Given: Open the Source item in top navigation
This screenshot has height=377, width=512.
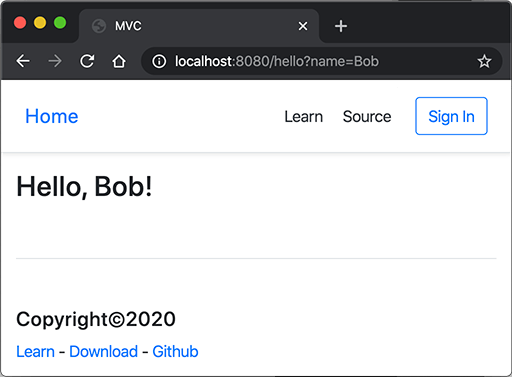Looking at the screenshot, I should pos(367,117).
